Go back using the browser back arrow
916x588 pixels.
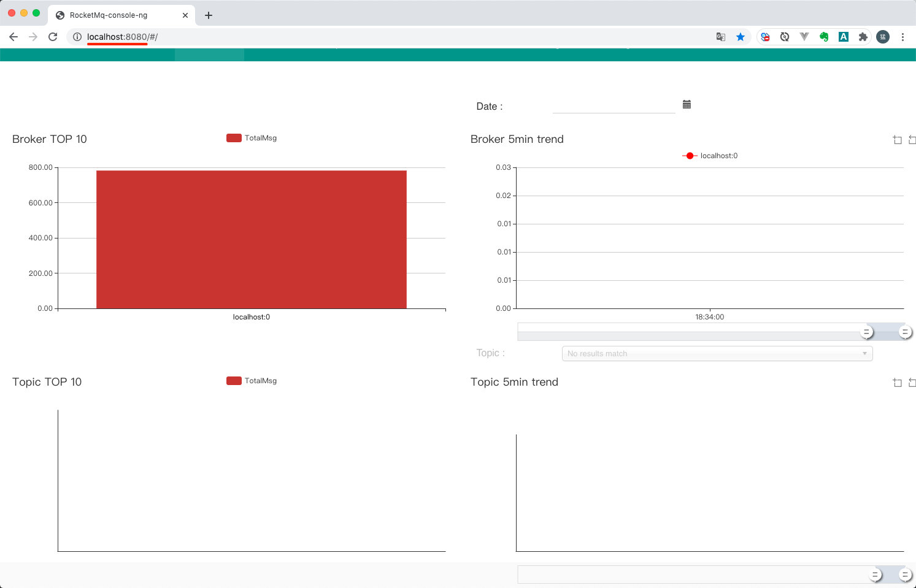click(x=13, y=37)
